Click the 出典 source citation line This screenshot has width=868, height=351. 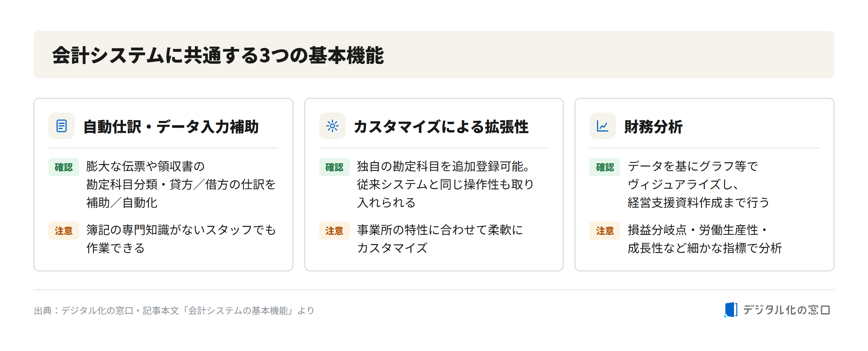click(174, 310)
